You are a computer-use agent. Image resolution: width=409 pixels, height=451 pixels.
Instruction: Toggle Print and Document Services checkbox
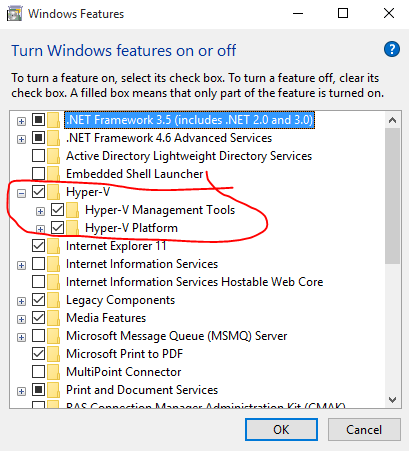38,390
